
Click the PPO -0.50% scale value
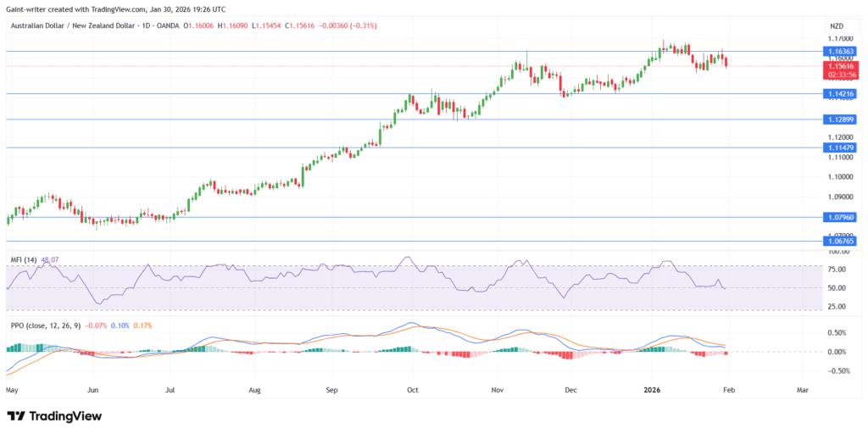(838, 371)
